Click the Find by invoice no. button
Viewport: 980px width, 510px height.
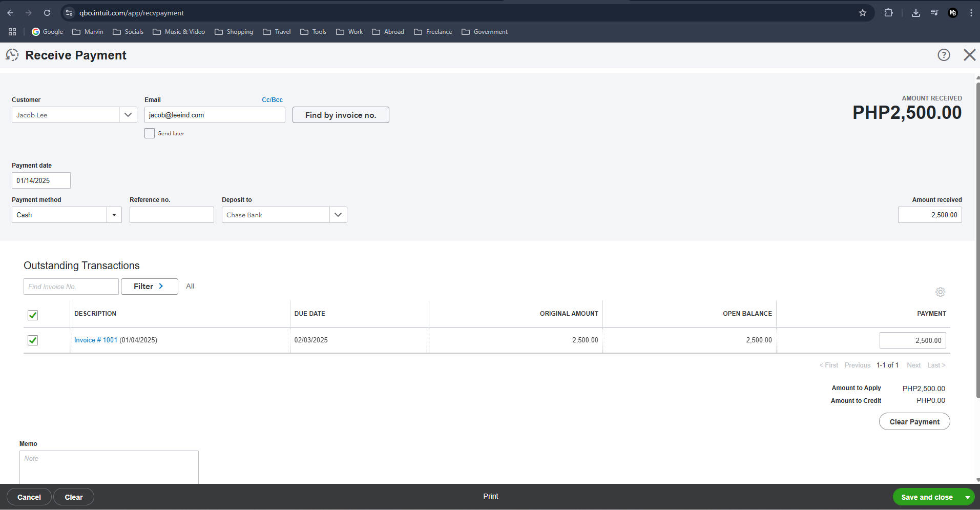(x=341, y=115)
